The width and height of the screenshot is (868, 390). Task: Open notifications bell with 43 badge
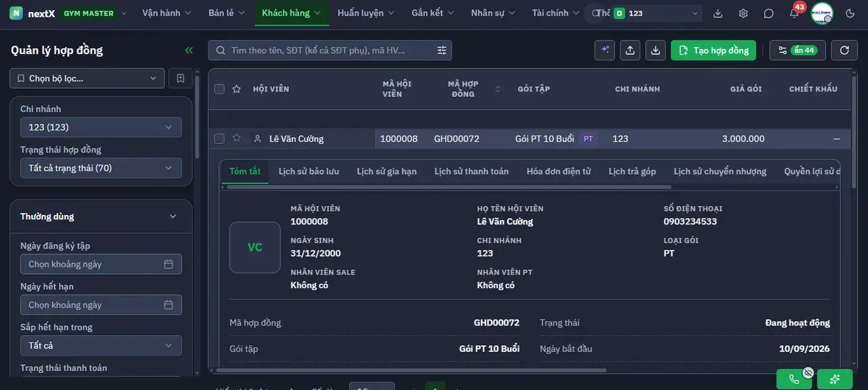coord(794,13)
